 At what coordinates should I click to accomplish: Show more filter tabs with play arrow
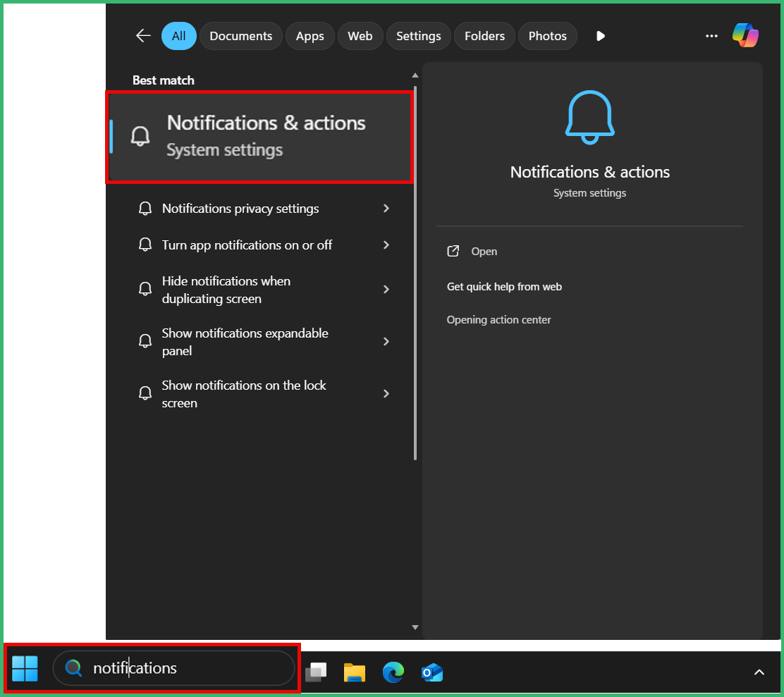tap(601, 36)
